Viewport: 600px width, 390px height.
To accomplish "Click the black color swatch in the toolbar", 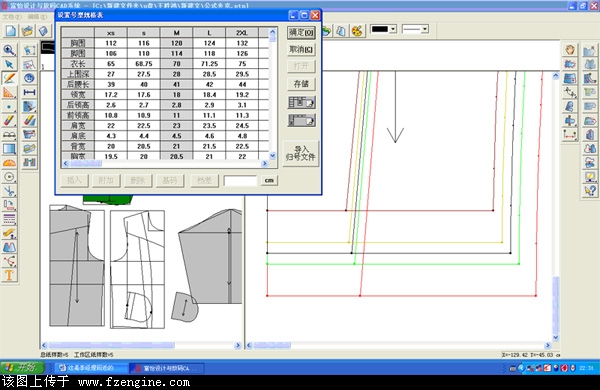I will point(380,29).
